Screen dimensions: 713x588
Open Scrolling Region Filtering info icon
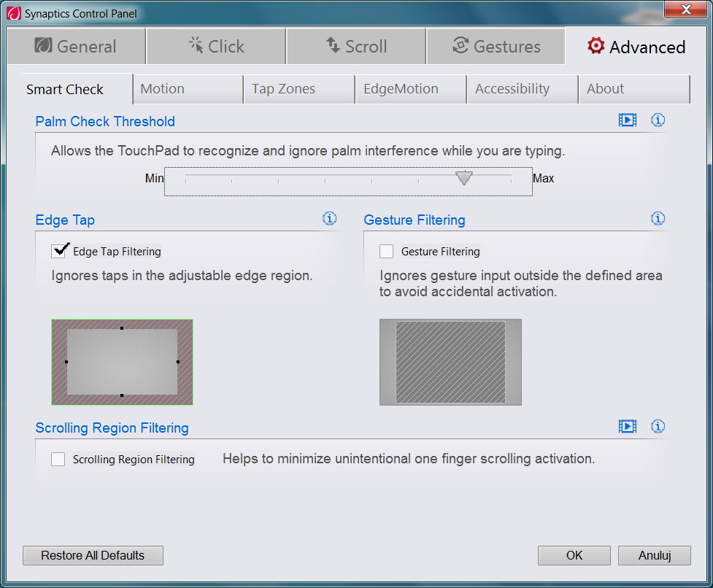pos(658,426)
